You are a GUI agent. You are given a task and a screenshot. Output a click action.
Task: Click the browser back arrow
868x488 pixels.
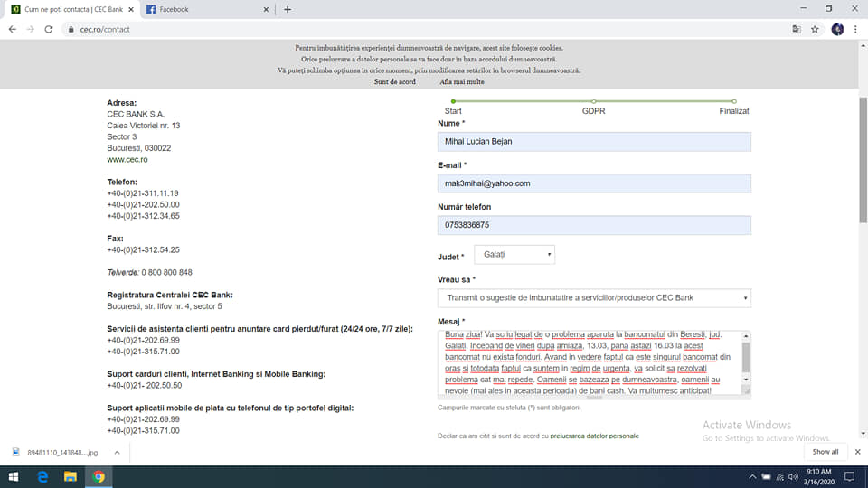[12, 29]
